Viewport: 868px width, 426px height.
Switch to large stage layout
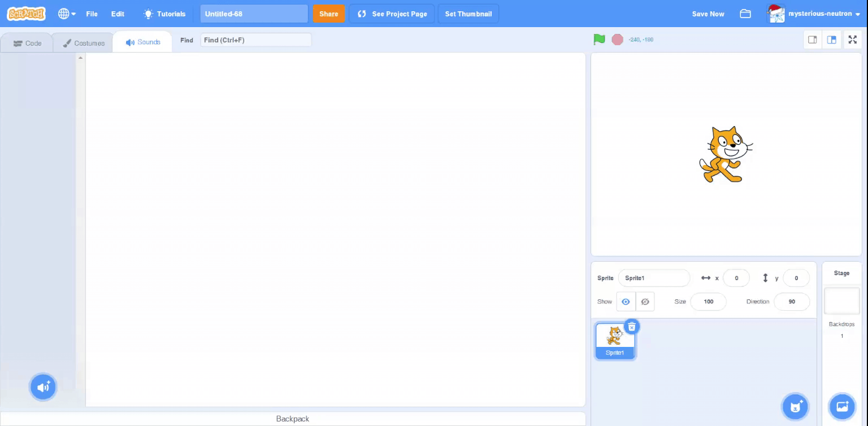832,40
